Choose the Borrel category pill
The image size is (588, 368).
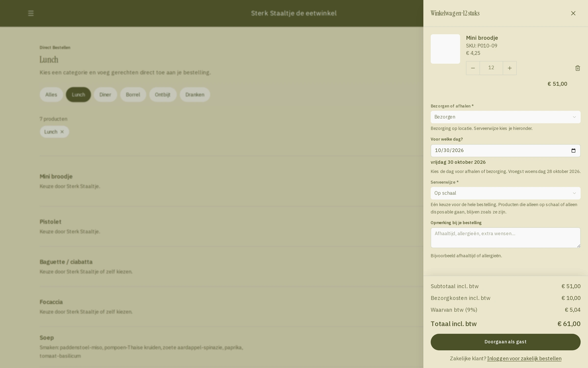point(133,95)
